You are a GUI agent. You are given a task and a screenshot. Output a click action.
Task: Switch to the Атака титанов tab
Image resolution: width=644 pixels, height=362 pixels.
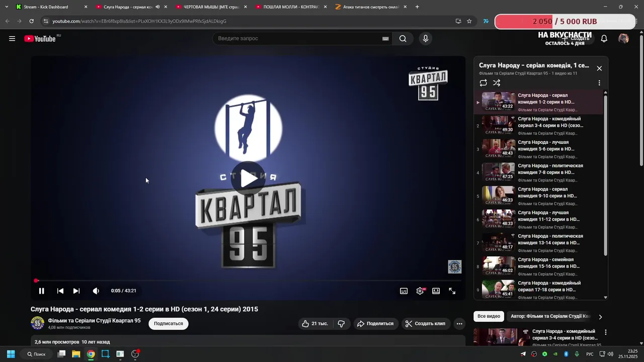click(x=371, y=7)
